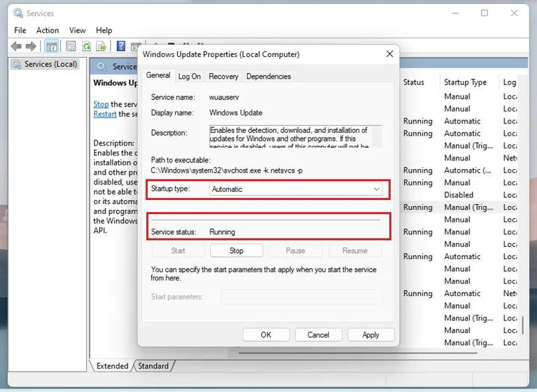
Task: Click the Export List toolbar icon
Action: click(x=101, y=46)
